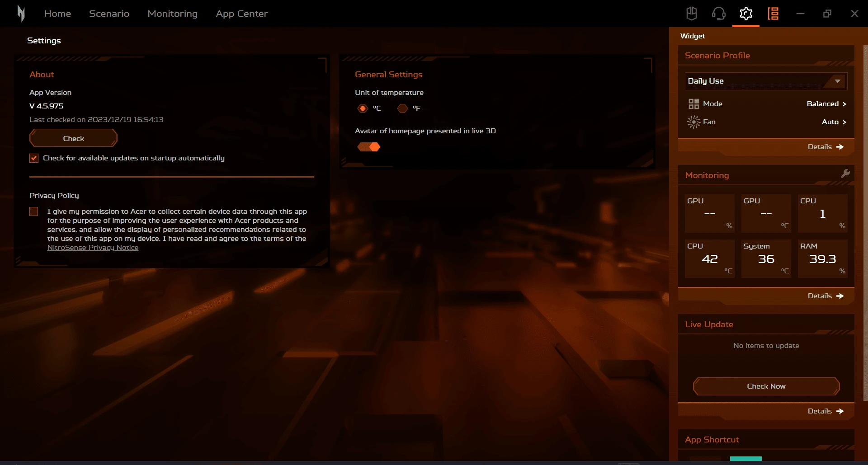Click the Mode grid icon
This screenshot has height=465, width=868.
(693, 104)
